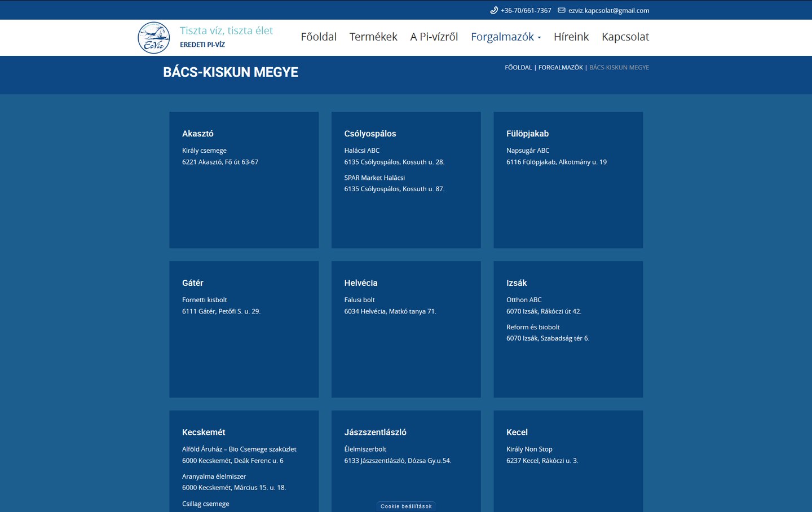
Task: Click address Csólyospálos, Kossuth u. 87.
Action: 394,189
